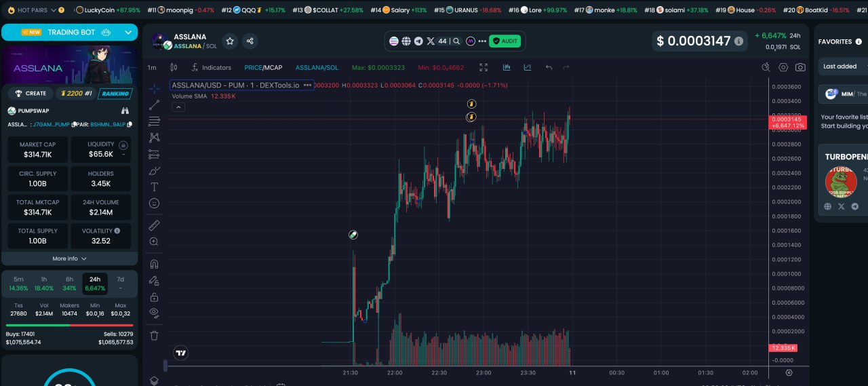The width and height of the screenshot is (868, 386).
Task: Switch chart between PRICE and MCAP
Action: [263, 68]
